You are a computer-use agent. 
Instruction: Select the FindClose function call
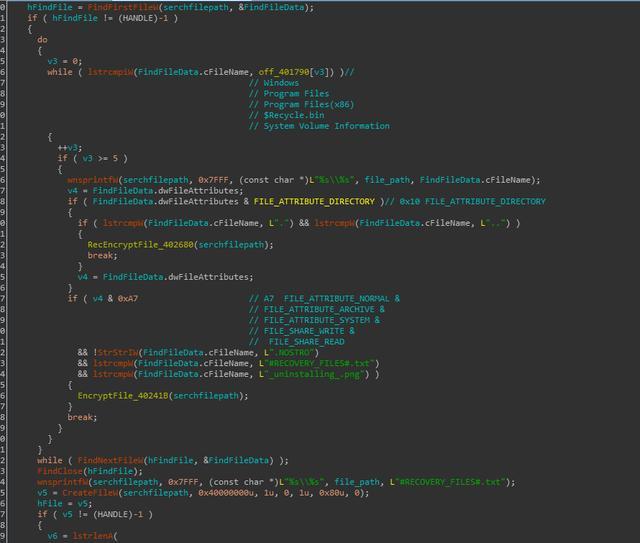pos(59,471)
